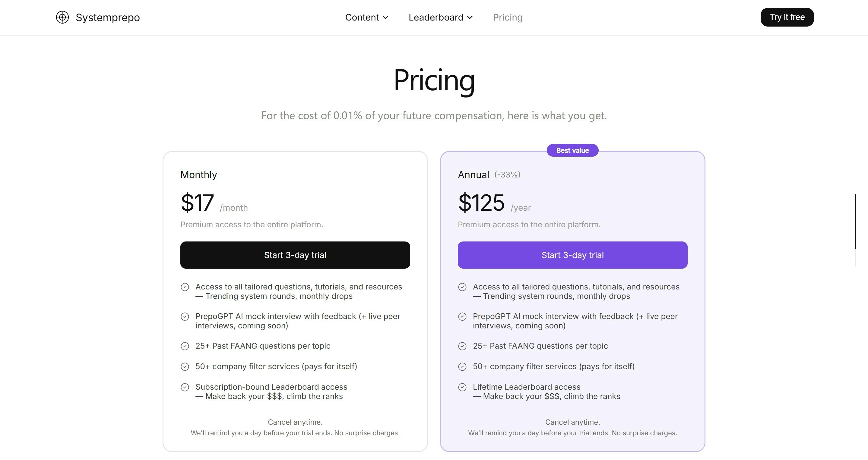Click checkmark icon next to Annual 50+ company filter
The image size is (868, 460).
462,367
